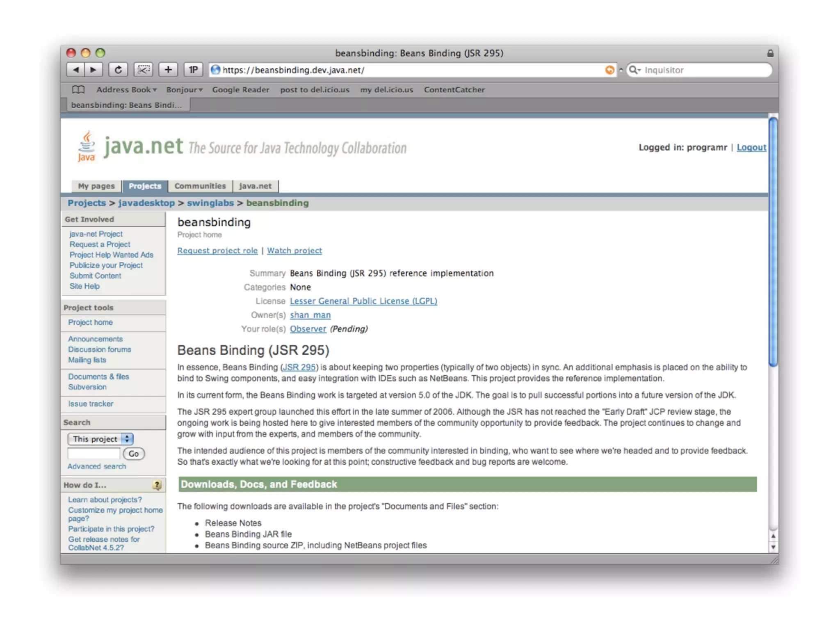840x630 pixels.
Task: Click Publicize your Project link
Action: [106, 265]
